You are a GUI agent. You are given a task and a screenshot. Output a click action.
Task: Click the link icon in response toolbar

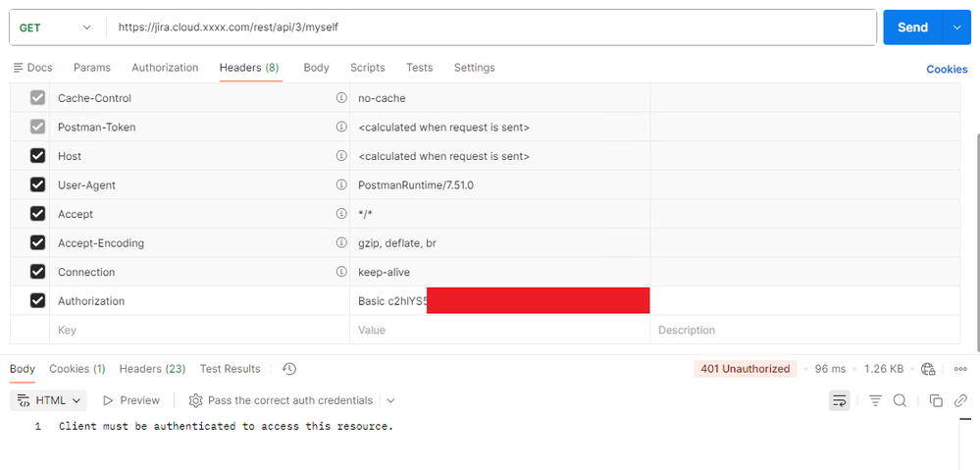point(960,400)
